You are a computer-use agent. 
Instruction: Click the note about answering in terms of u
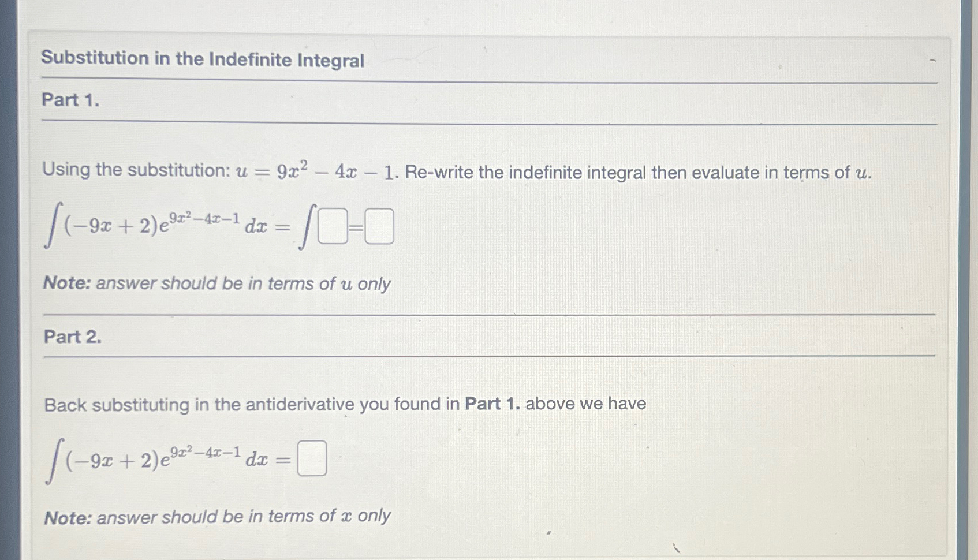click(x=216, y=283)
